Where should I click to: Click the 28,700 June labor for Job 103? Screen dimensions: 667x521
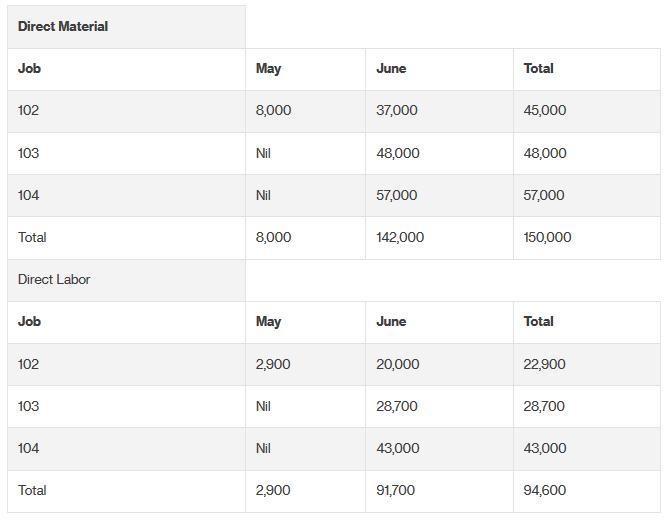pyautogui.click(x=397, y=407)
